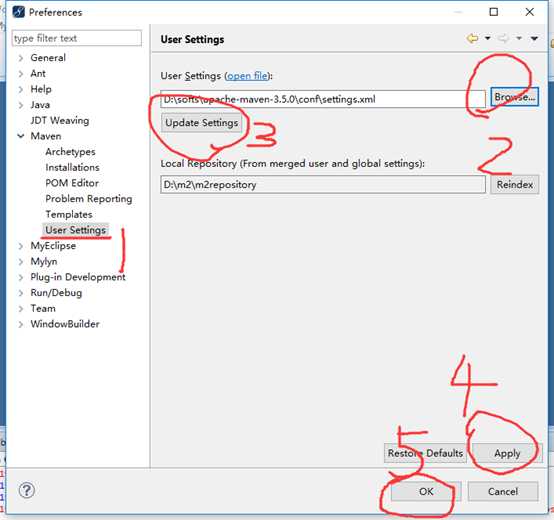Image resolution: width=554 pixels, height=520 pixels.
Task: Expand the Team tree node
Action: click(x=20, y=308)
